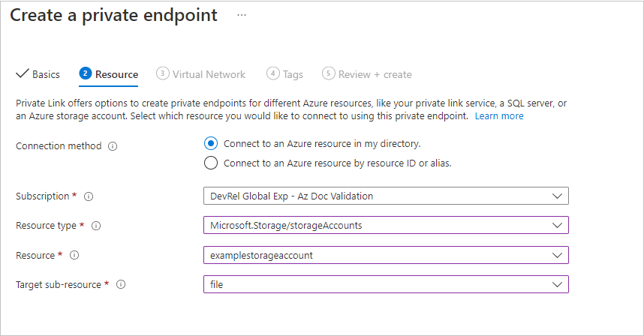Viewport: 644px width, 336px height.
Task: Select Connect by resource ID or alias
Action: click(x=211, y=163)
